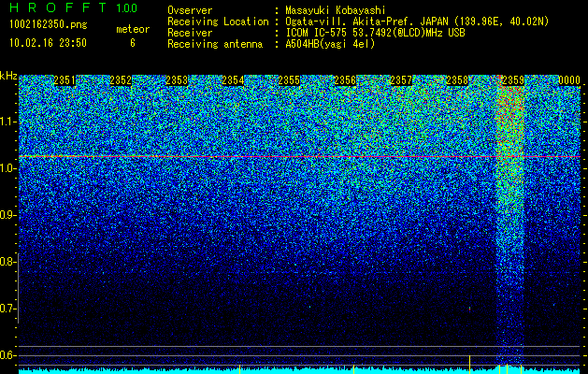
Task: Click the meteor count label
Action: (x=133, y=29)
